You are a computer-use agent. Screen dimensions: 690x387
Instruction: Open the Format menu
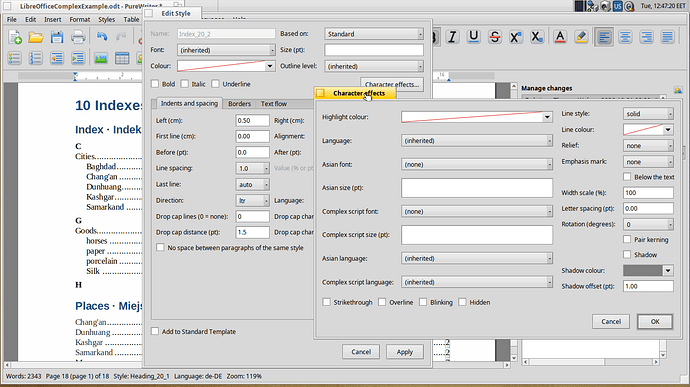coord(80,19)
